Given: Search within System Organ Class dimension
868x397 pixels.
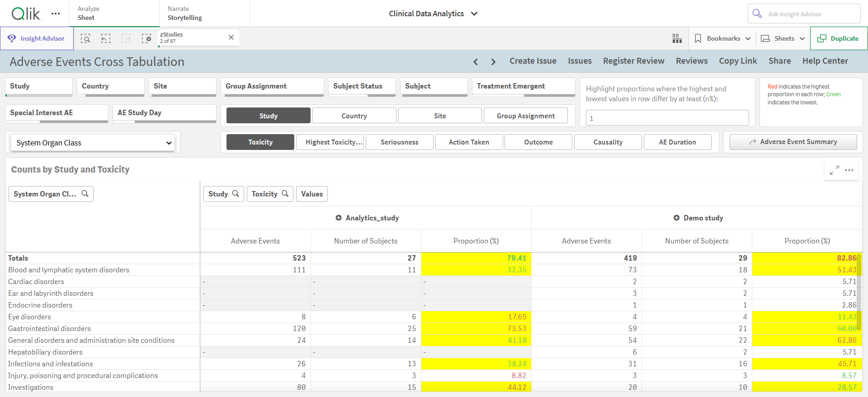Looking at the screenshot, I should pos(85,194).
